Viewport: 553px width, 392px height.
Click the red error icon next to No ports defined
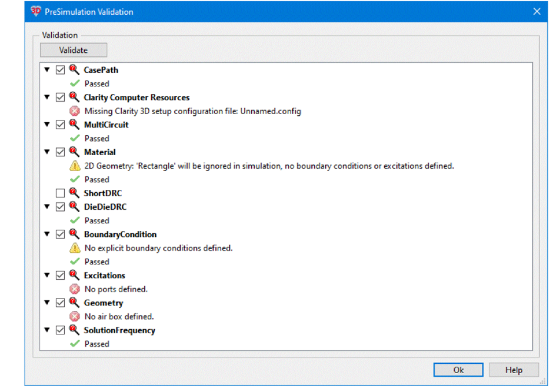coord(75,289)
